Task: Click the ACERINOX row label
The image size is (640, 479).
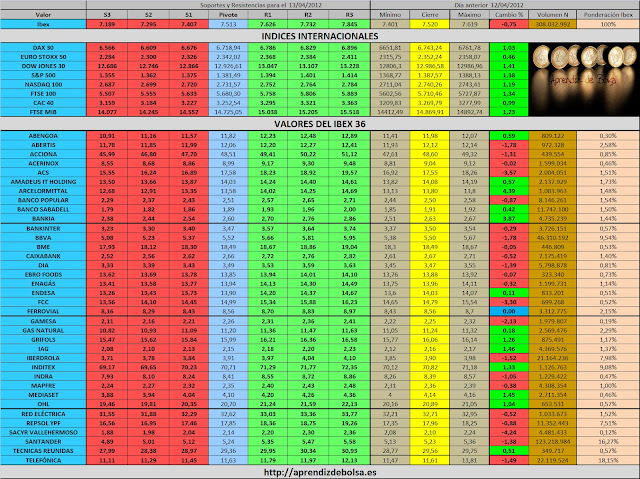Action: (x=43, y=163)
